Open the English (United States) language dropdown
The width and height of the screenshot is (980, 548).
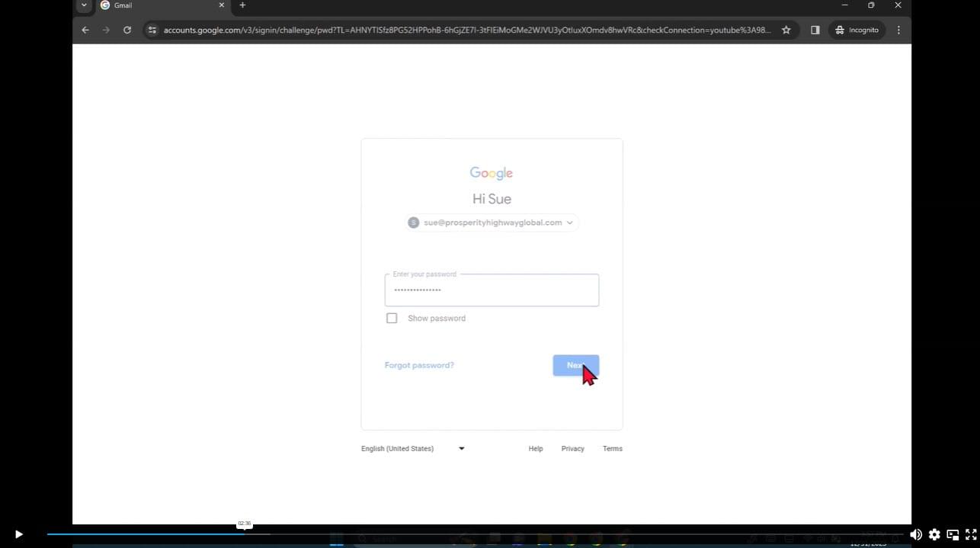[413, 448]
